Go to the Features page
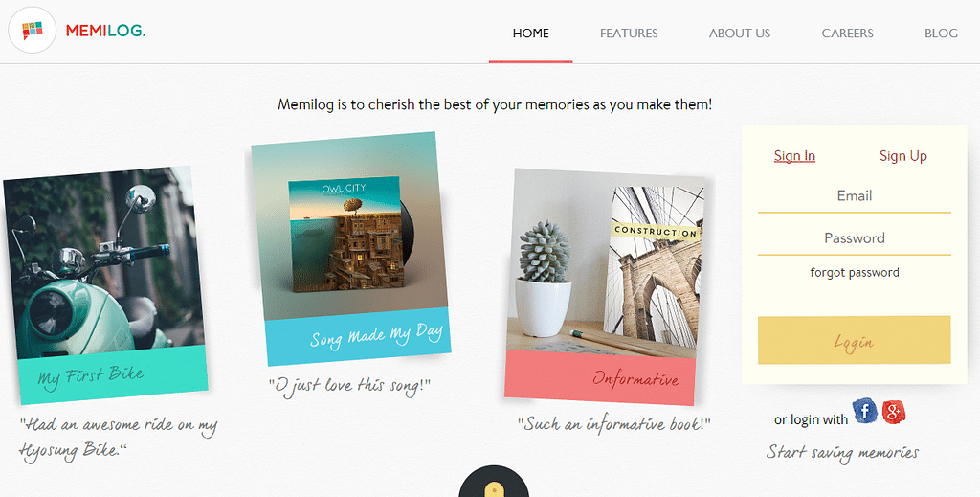 629,34
